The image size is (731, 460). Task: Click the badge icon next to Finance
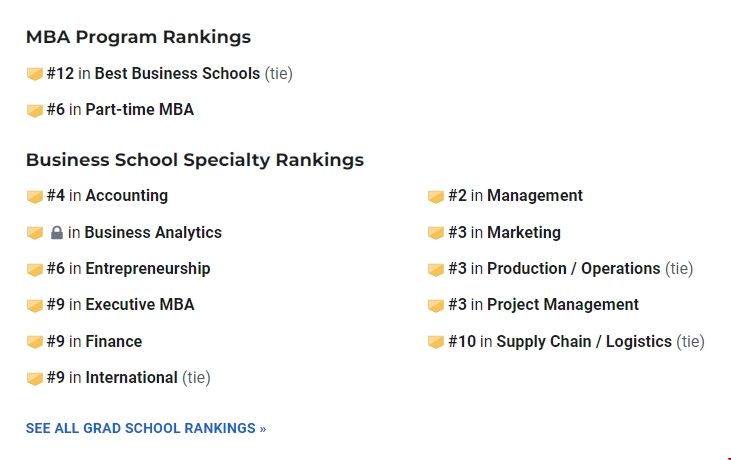pyautogui.click(x=35, y=342)
